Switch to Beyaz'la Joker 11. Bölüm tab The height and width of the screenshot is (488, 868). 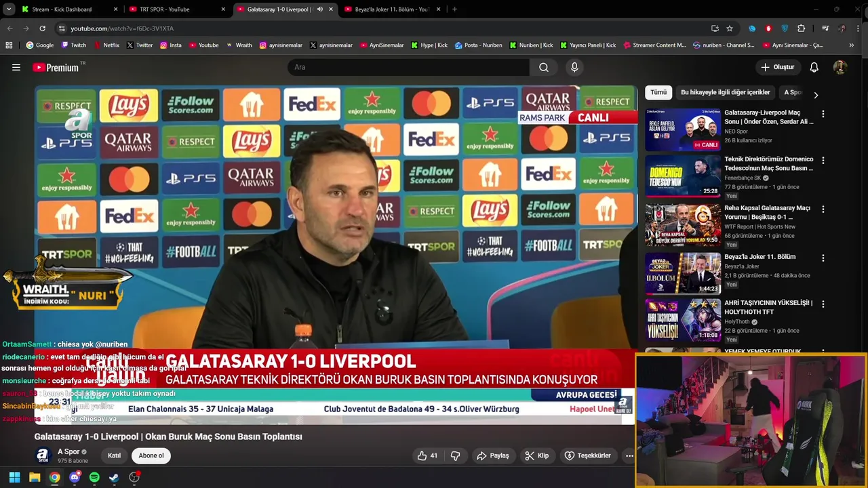(393, 9)
